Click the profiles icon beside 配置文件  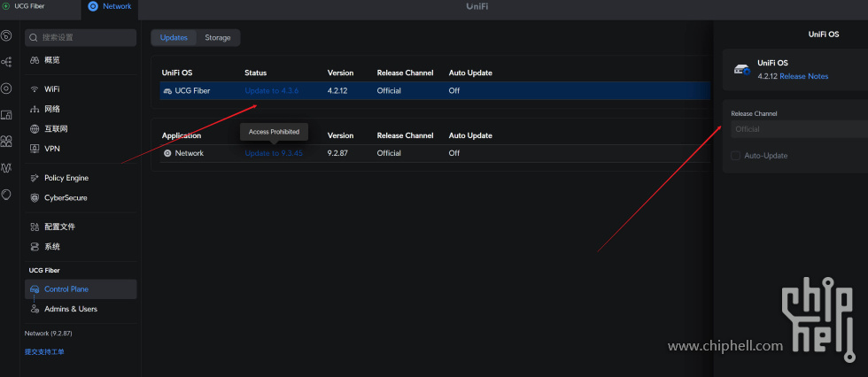(x=35, y=227)
